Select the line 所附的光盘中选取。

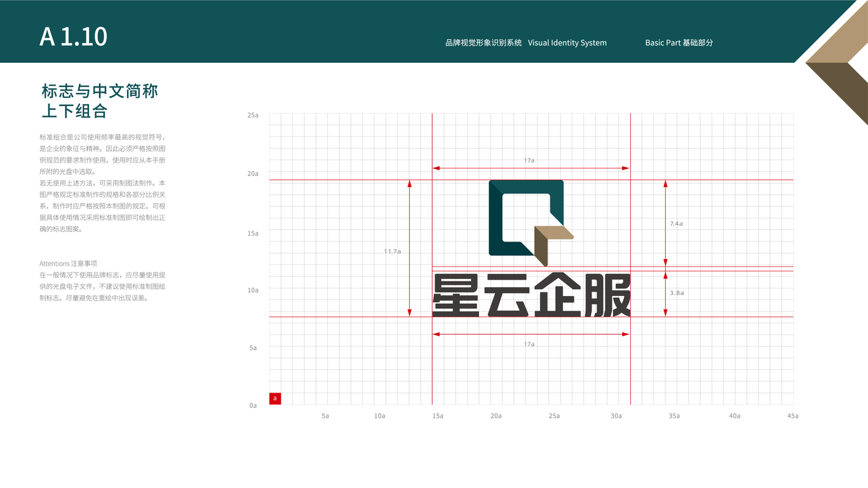(x=67, y=171)
